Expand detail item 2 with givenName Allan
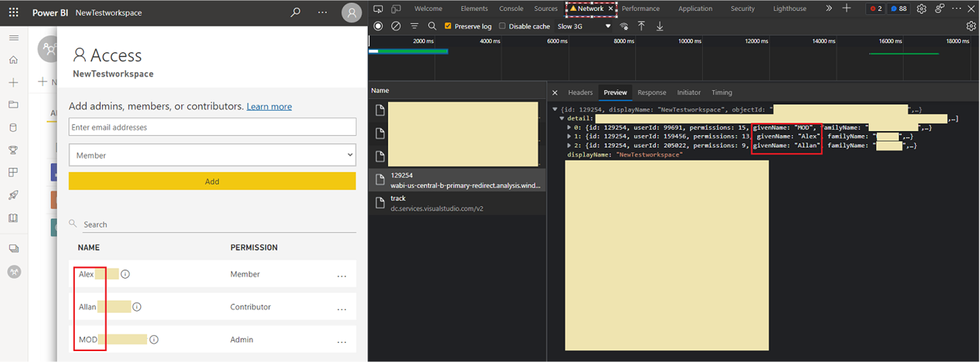This screenshot has width=980, height=362. click(x=570, y=146)
